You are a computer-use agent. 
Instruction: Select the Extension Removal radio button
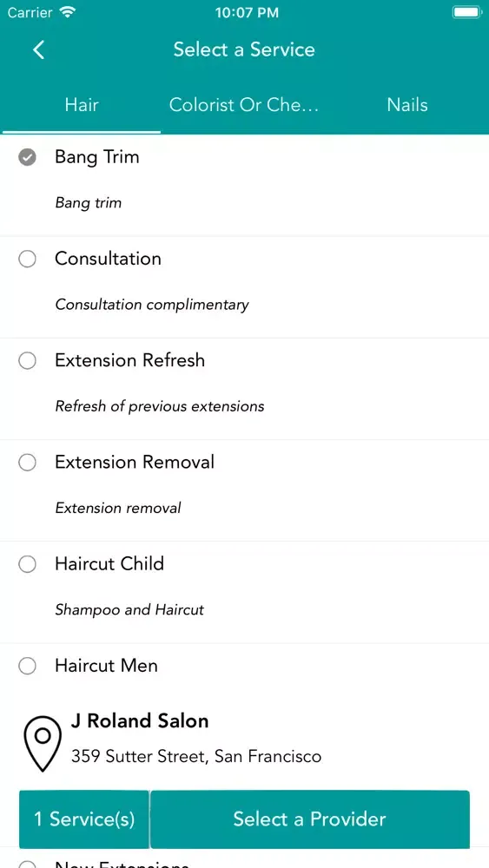click(x=27, y=463)
